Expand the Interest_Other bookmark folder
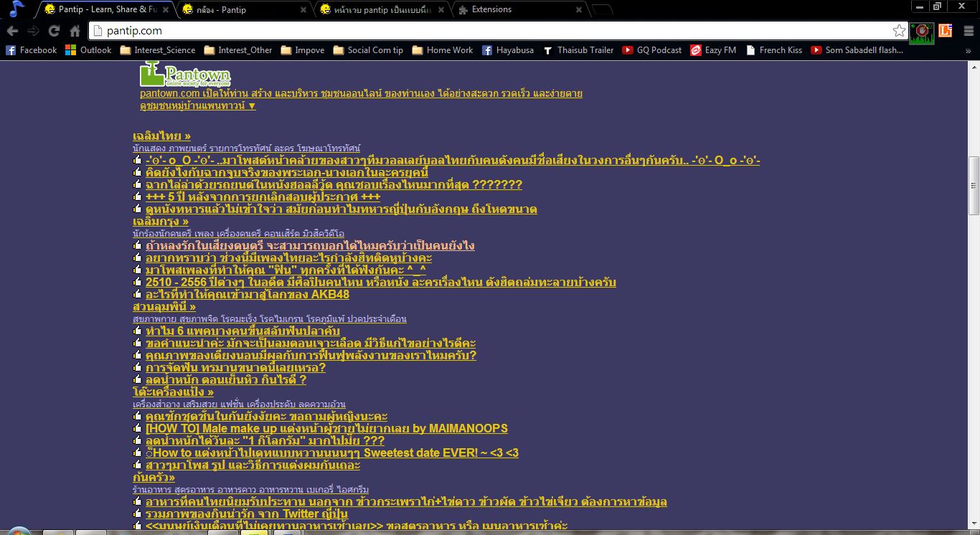 point(238,50)
